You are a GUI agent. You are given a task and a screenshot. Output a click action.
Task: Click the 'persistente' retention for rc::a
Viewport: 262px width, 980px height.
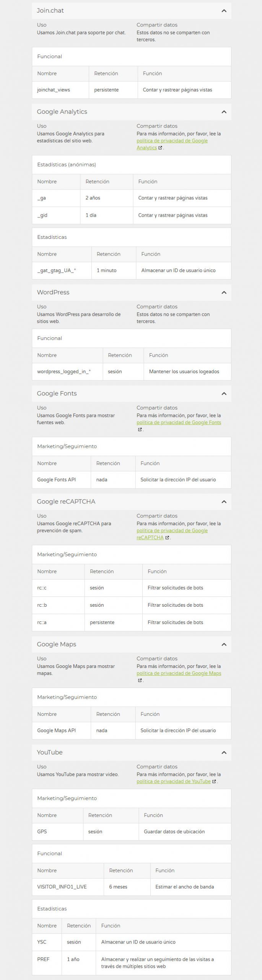[102, 622]
